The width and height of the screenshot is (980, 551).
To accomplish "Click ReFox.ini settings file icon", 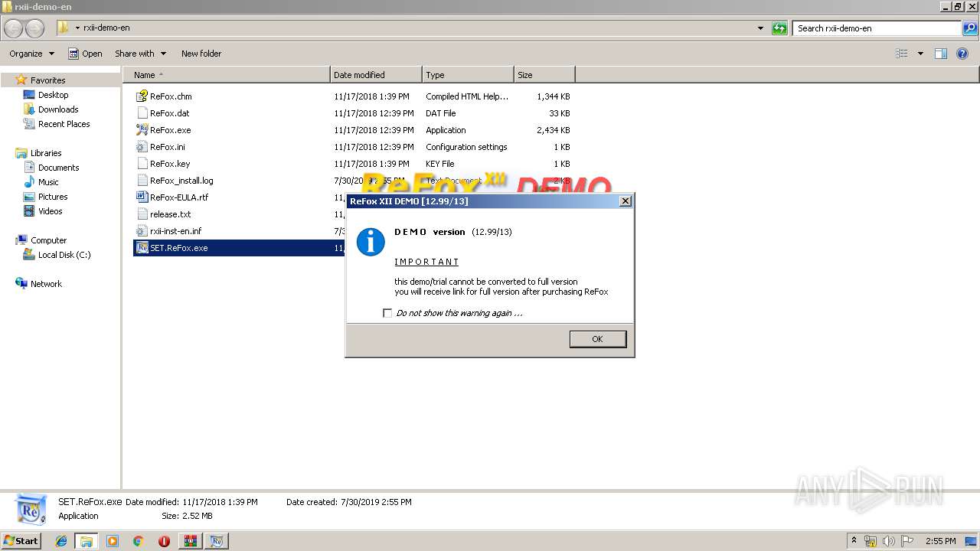I will tap(142, 147).
